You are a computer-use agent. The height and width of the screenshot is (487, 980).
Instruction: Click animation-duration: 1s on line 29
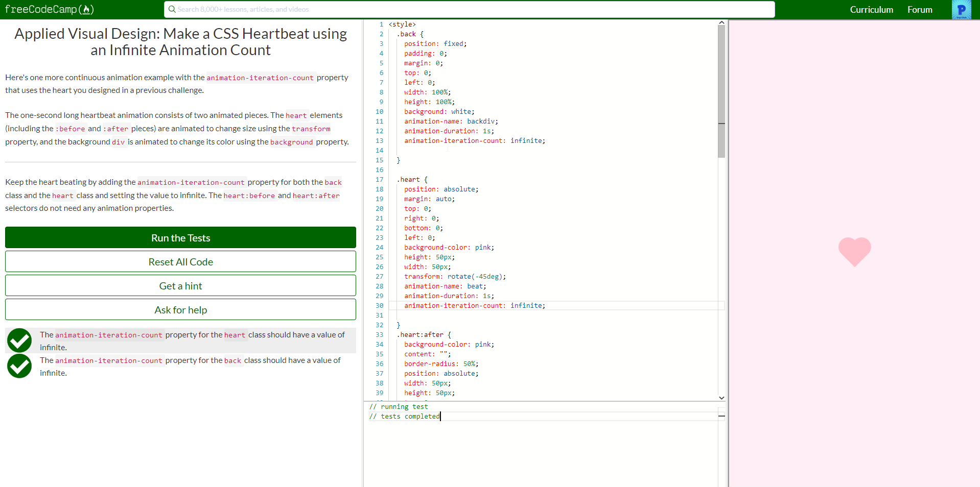click(449, 296)
